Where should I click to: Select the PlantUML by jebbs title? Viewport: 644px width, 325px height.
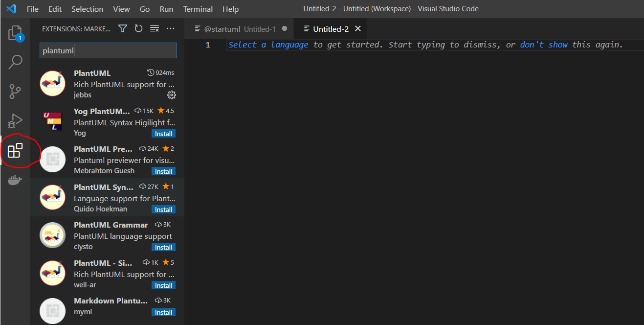click(x=92, y=73)
